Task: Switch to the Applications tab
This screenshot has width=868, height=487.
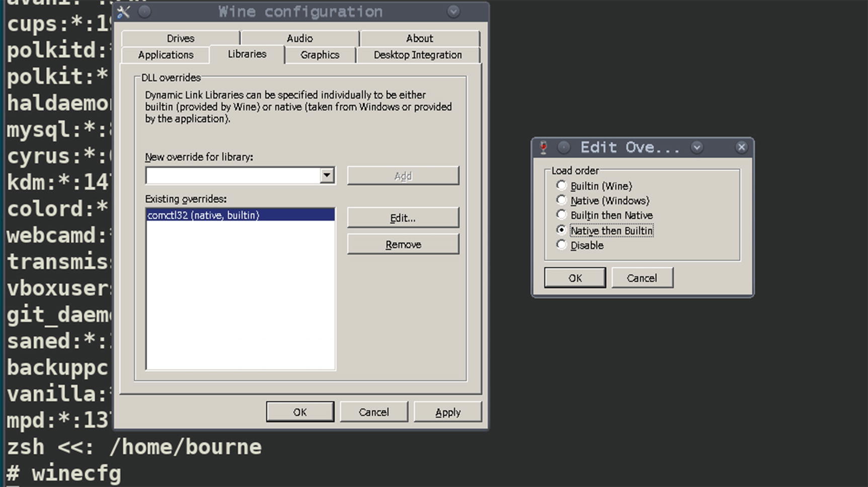Action: pyautogui.click(x=166, y=55)
